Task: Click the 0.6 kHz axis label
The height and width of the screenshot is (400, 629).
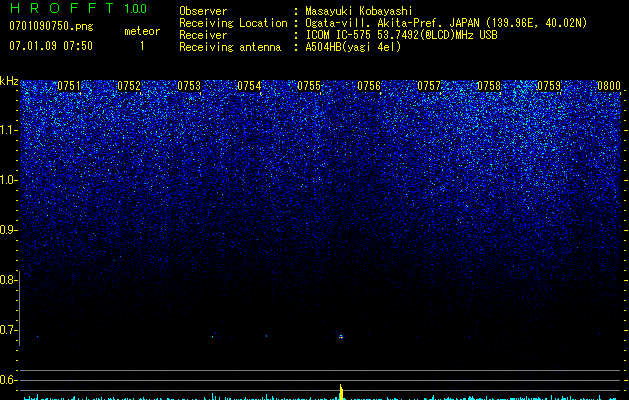Action: (9, 380)
